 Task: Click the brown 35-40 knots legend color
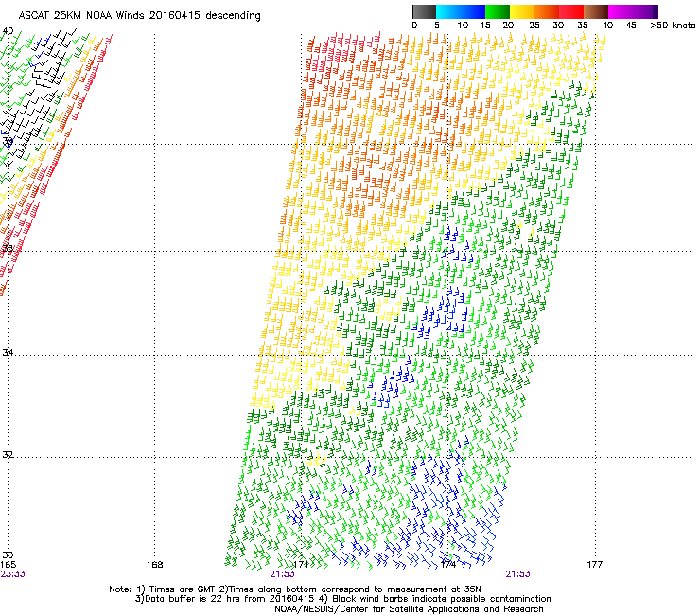coord(596,11)
